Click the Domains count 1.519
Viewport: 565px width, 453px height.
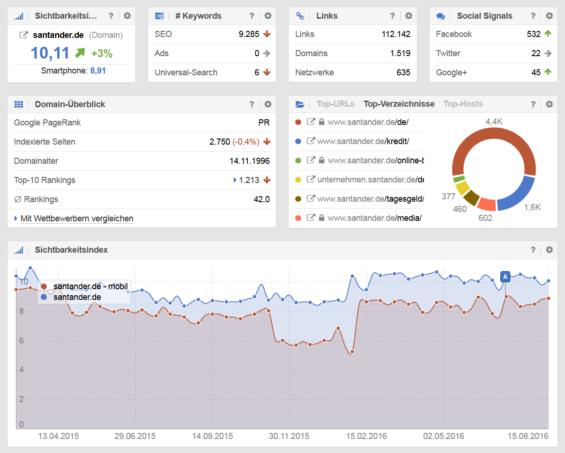pyautogui.click(x=400, y=53)
